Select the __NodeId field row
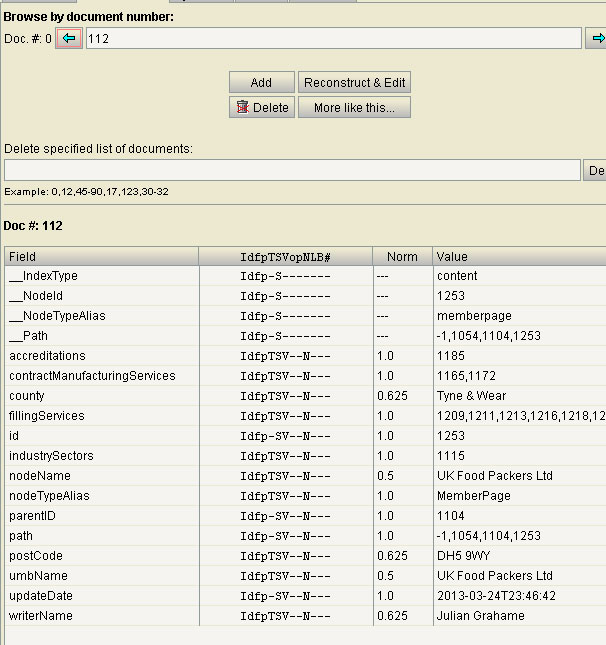The image size is (606, 645). click(x=305, y=296)
